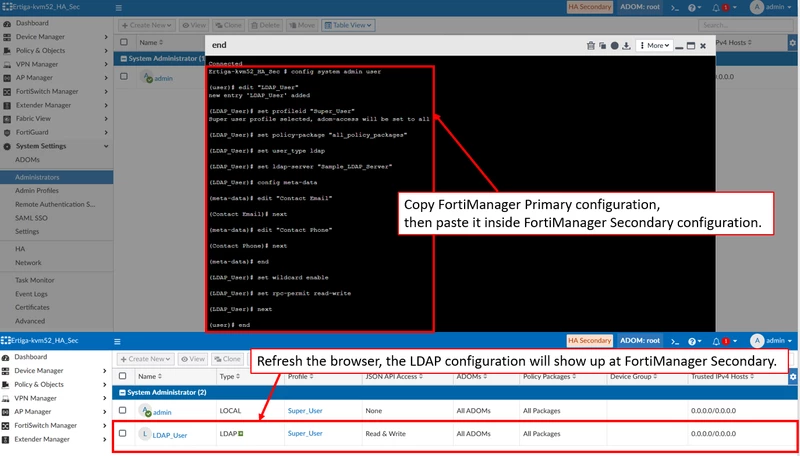The width and height of the screenshot is (800, 456).
Task: Click the greyed Move button in the toolbar
Action: [302, 25]
